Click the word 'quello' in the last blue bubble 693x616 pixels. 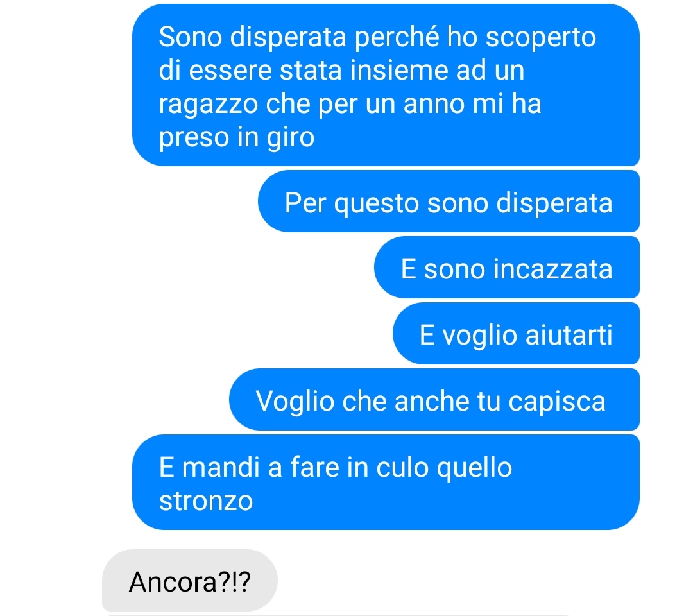(x=474, y=468)
